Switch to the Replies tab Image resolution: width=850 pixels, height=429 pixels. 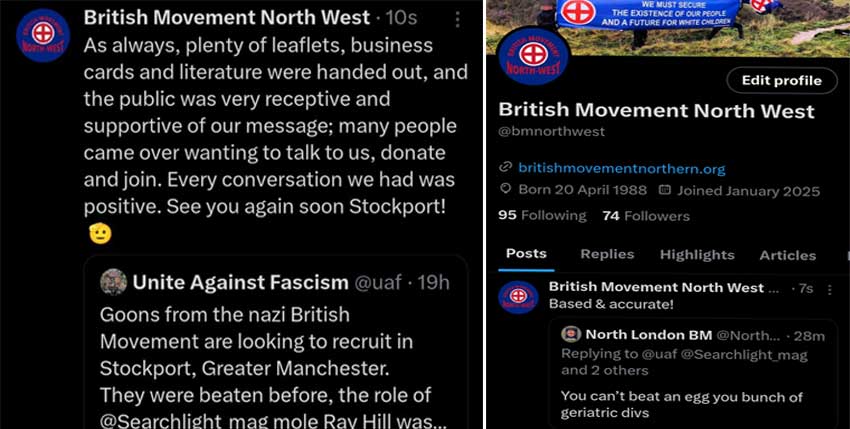[607, 254]
